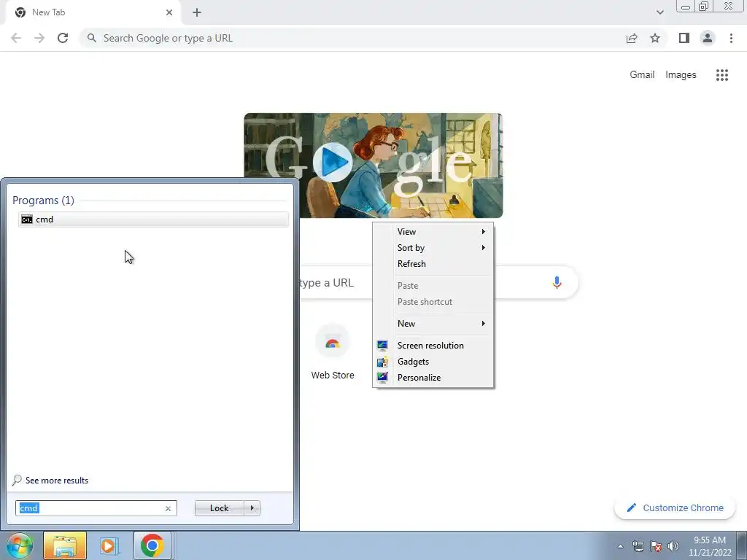Select Screen resolution from context menu
The image size is (747, 560).
[433, 345]
